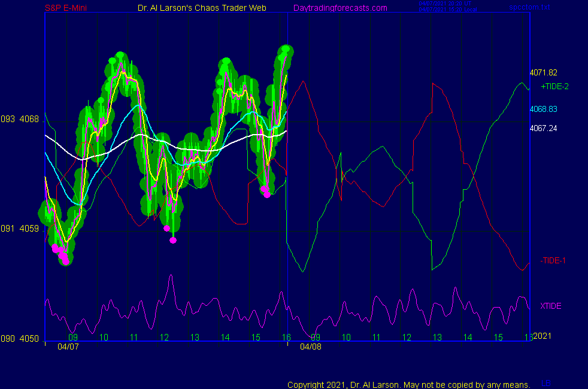Click the 4067.24 white price value
This screenshot has height=389, width=588.
(x=544, y=128)
